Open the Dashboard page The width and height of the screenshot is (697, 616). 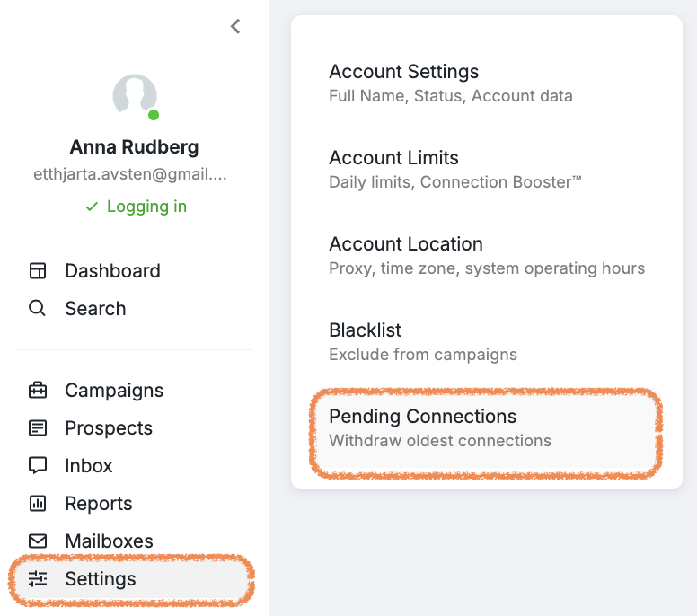tap(112, 271)
